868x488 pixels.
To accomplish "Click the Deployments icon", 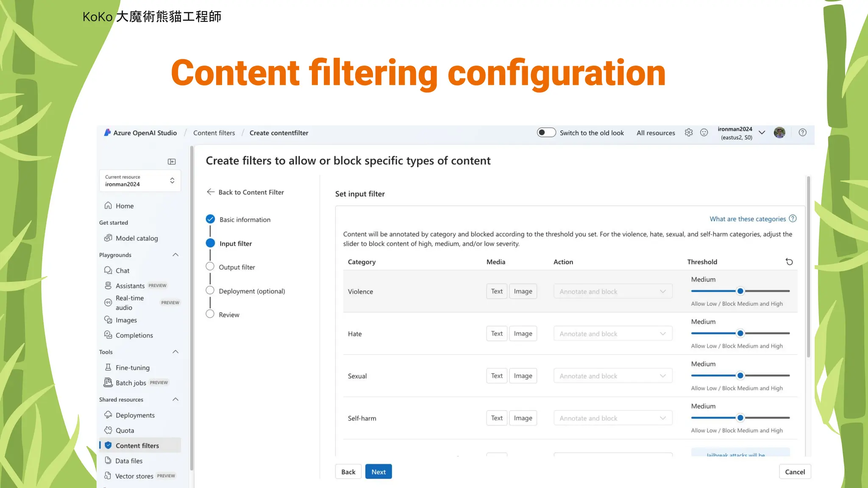I will pos(108,415).
